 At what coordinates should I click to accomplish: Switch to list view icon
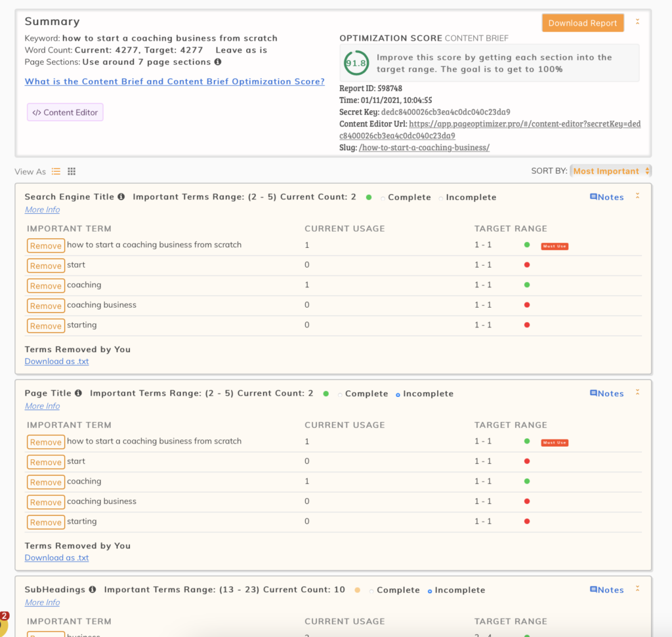(x=56, y=171)
